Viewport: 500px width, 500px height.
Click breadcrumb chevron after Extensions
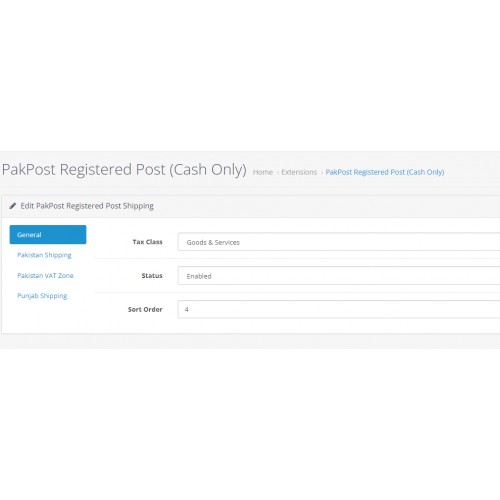click(x=321, y=173)
